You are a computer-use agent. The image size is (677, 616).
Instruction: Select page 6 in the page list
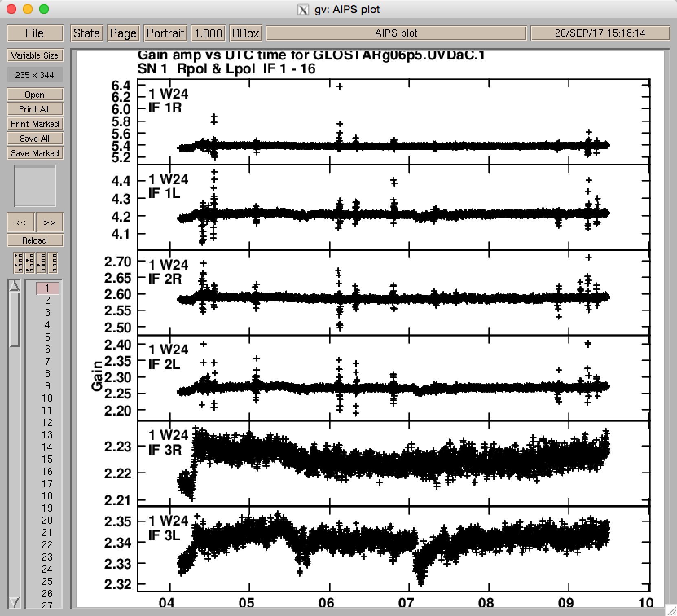(x=48, y=349)
